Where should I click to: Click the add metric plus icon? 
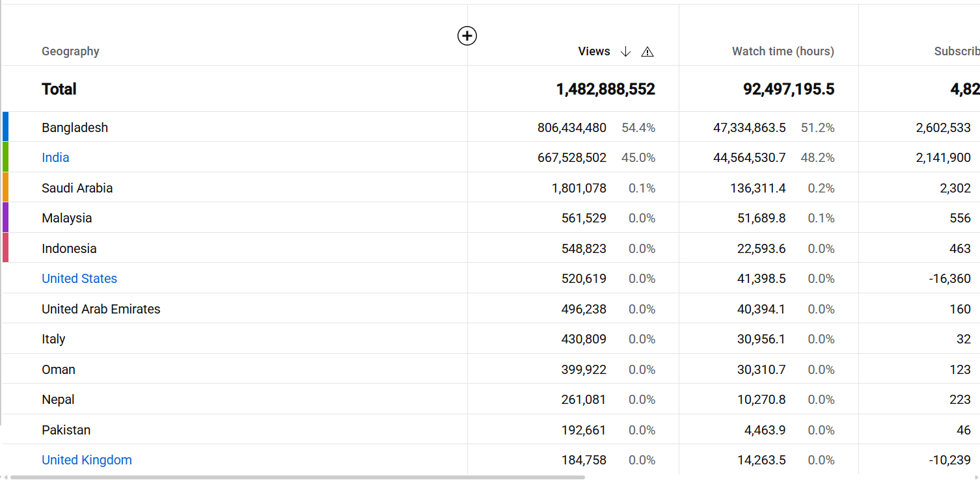[467, 36]
